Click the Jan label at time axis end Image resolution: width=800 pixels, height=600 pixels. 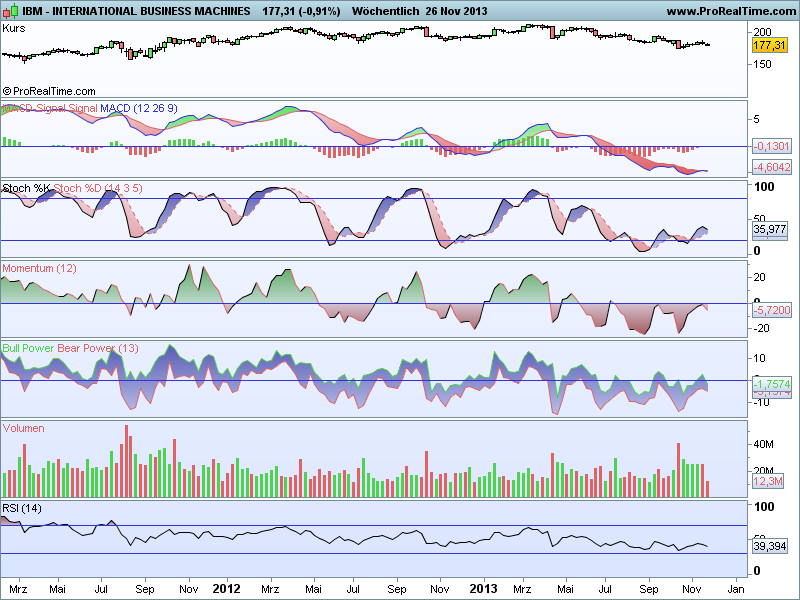[x=735, y=589]
